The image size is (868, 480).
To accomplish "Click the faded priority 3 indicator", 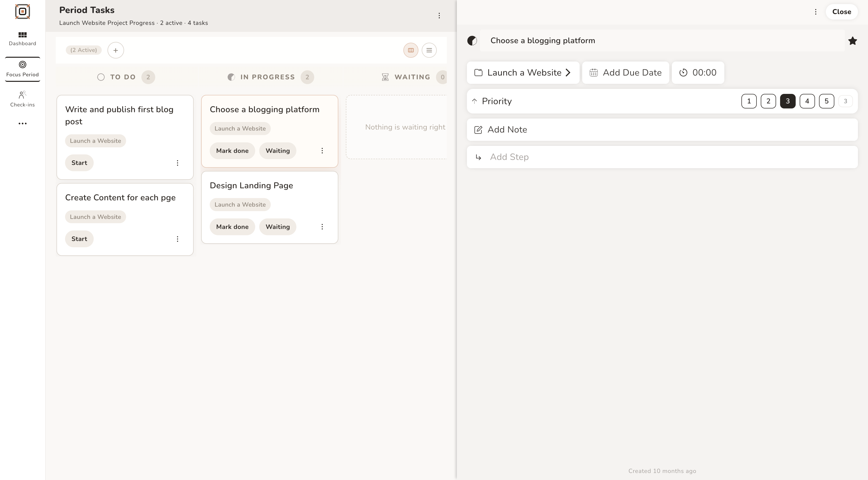I will 845,101.
